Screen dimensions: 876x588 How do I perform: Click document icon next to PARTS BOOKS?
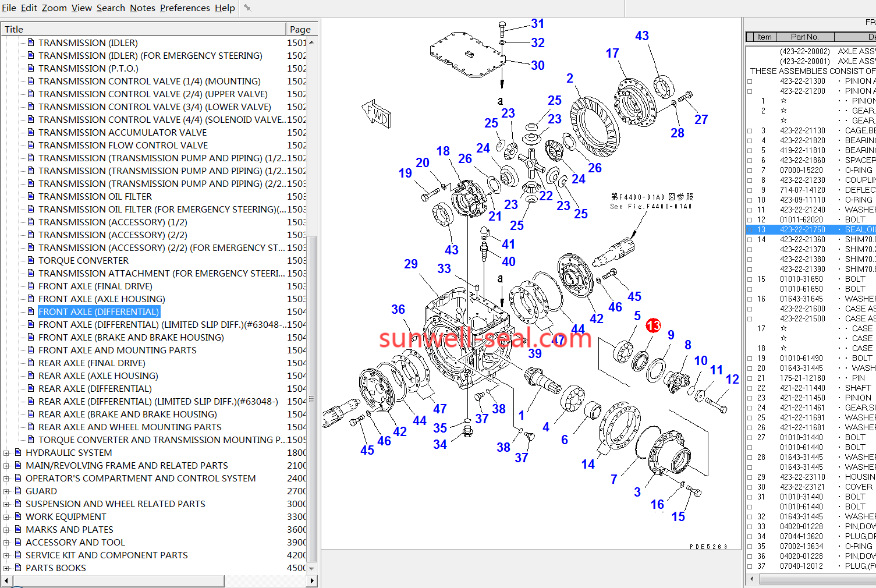pyautogui.click(x=18, y=568)
